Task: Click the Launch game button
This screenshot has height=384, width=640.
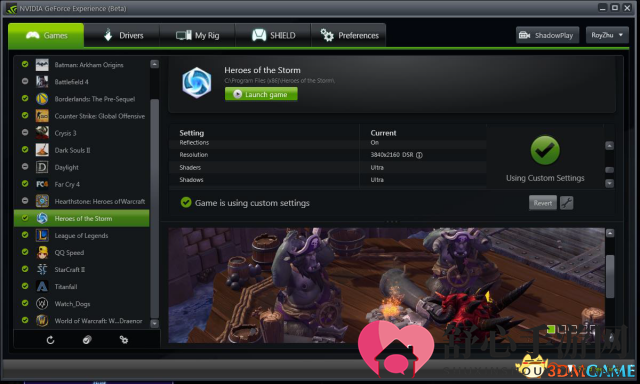Action: 261,94
